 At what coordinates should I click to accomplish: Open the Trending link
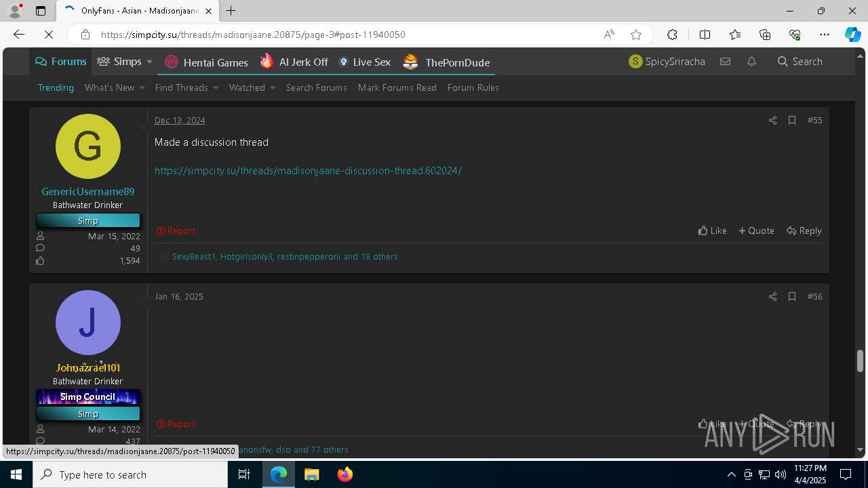click(x=56, y=87)
